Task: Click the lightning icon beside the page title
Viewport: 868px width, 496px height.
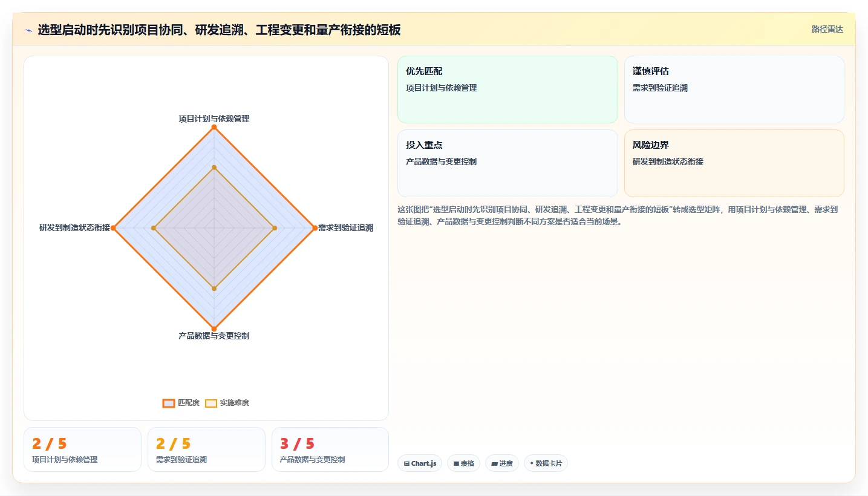Action: (28, 30)
